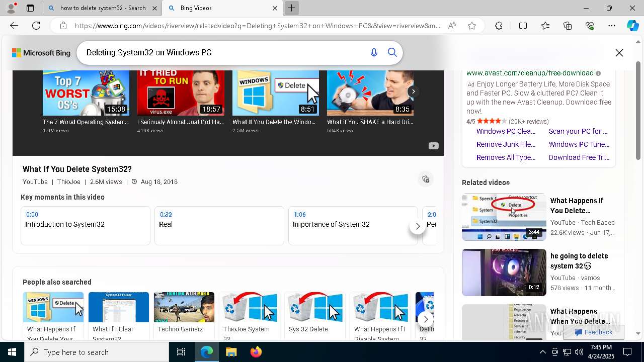Open What if You SHAKE a Hard Drive video

370,93
